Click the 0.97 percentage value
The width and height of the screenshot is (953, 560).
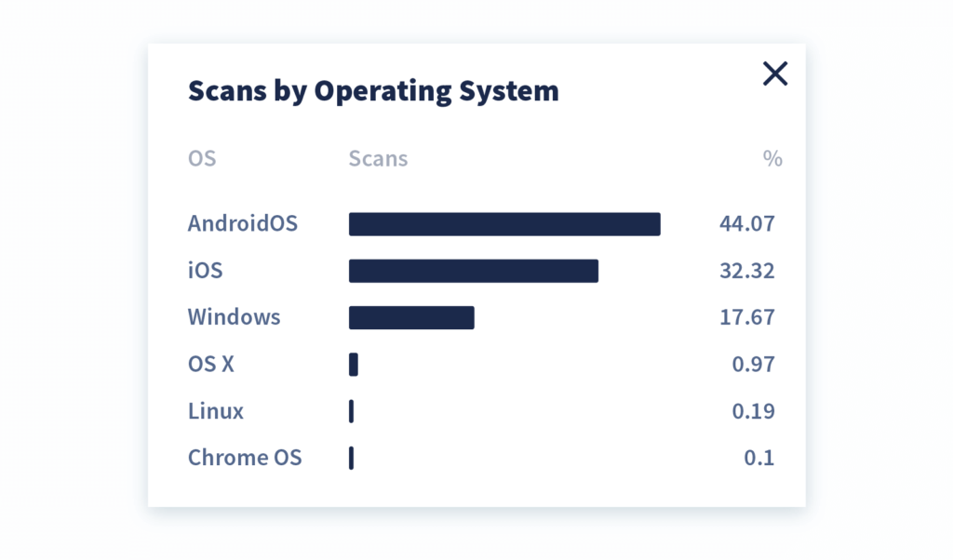coord(753,365)
